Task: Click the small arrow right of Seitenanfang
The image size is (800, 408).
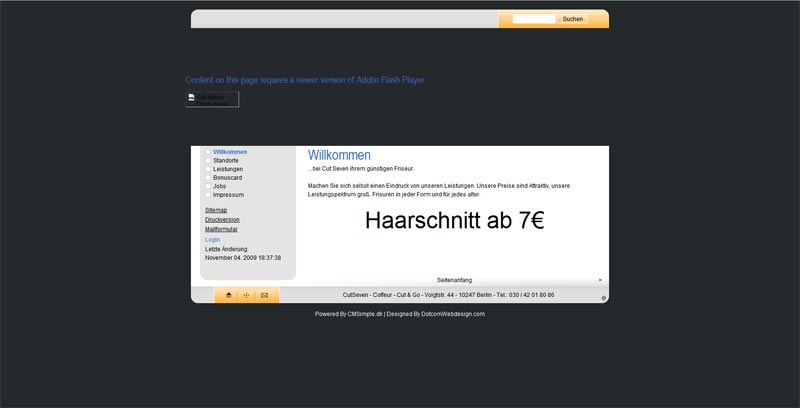Action: 600,280
